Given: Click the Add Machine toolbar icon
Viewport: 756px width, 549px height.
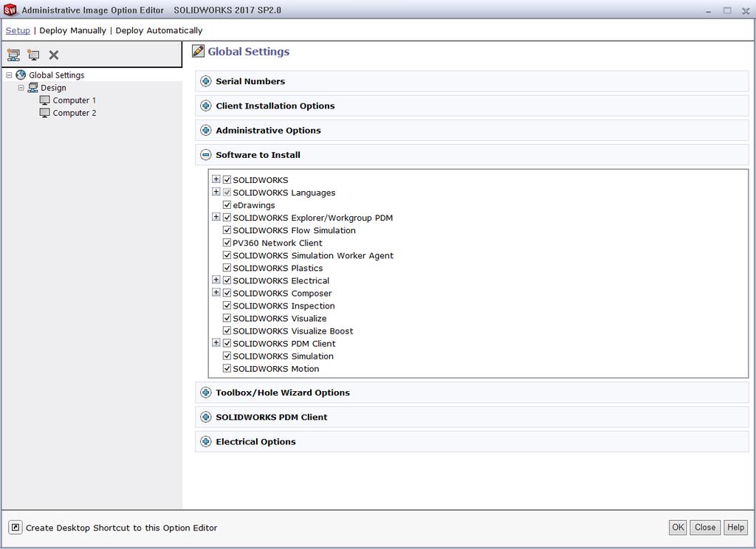Looking at the screenshot, I should pyautogui.click(x=33, y=55).
